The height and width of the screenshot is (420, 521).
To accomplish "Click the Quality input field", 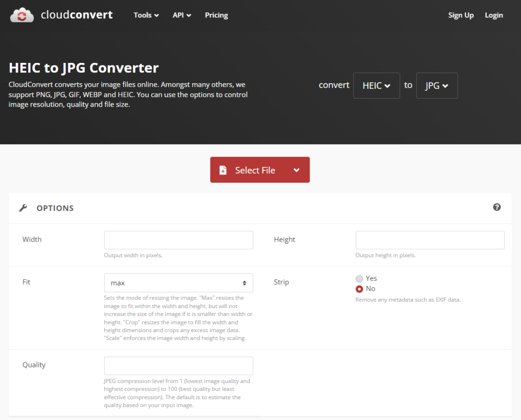I will pos(178,366).
